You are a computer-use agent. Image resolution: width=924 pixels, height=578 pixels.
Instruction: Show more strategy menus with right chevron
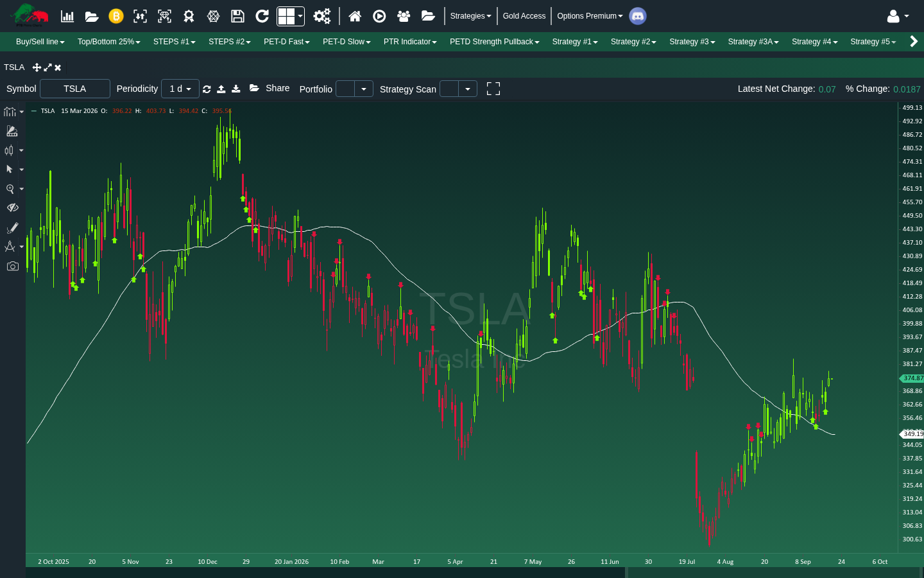pos(914,42)
